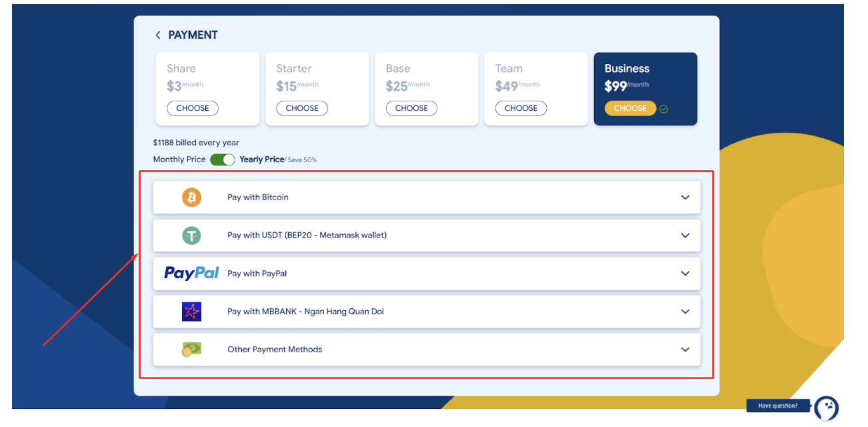Viewport: 868px width, 427px height.
Task: Choose the Share plan
Action: 193,108
